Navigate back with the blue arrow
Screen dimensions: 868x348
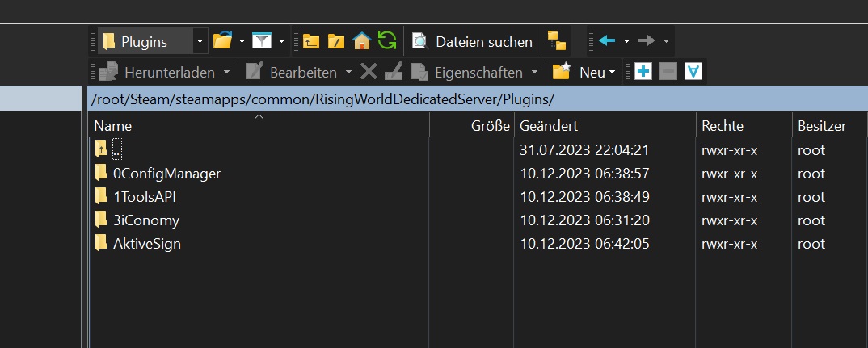pos(606,40)
